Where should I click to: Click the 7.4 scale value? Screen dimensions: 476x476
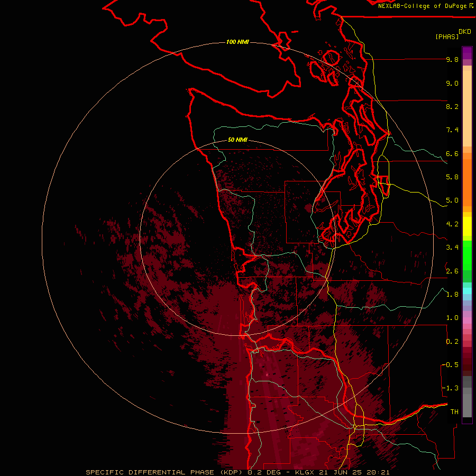coord(452,130)
